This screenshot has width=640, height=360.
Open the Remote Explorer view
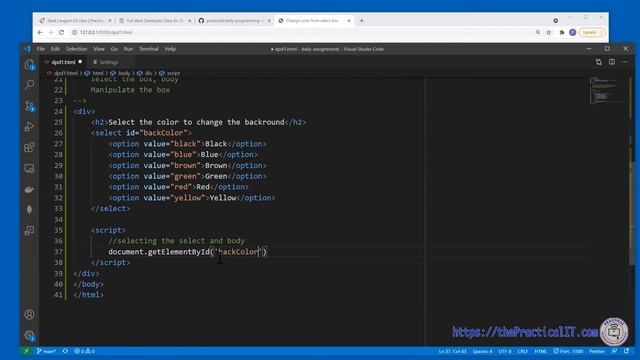(x=29, y=168)
